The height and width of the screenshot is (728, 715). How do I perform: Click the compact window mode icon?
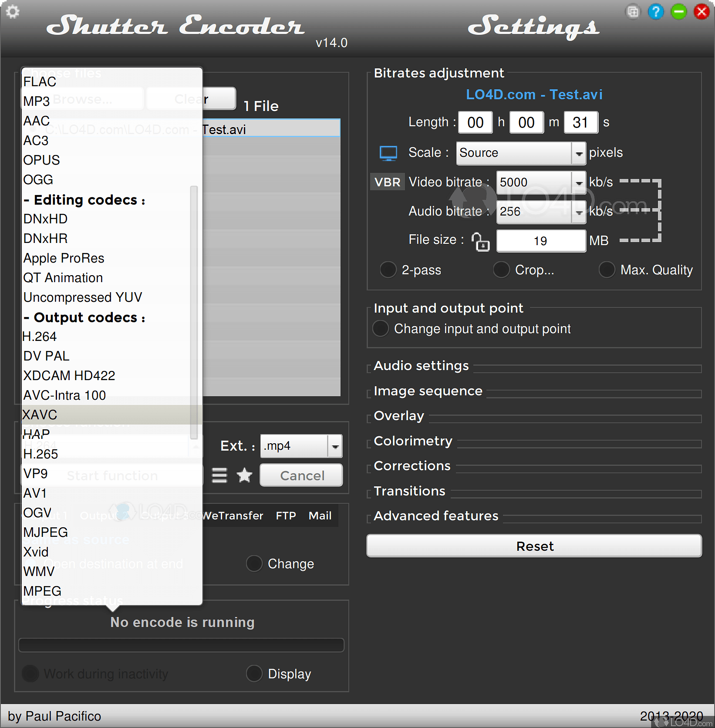pyautogui.click(x=633, y=12)
